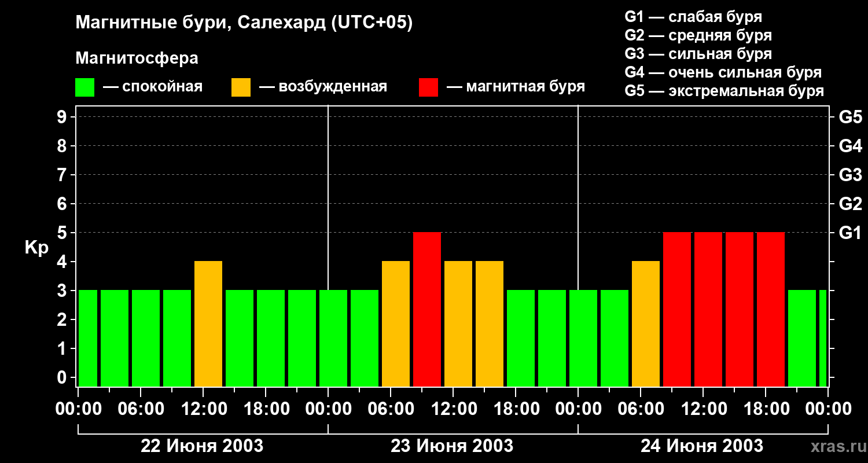Select legend line "G3 — сильная буря"

point(698,54)
